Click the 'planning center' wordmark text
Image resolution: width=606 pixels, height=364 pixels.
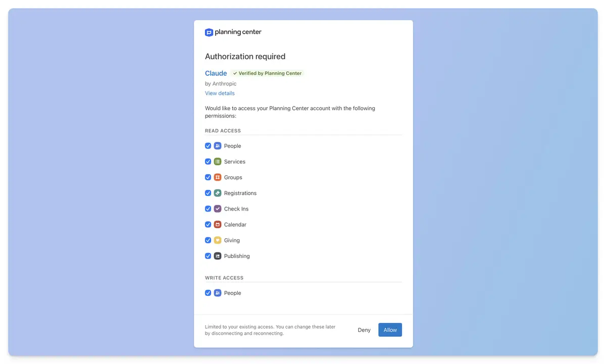pyautogui.click(x=238, y=32)
